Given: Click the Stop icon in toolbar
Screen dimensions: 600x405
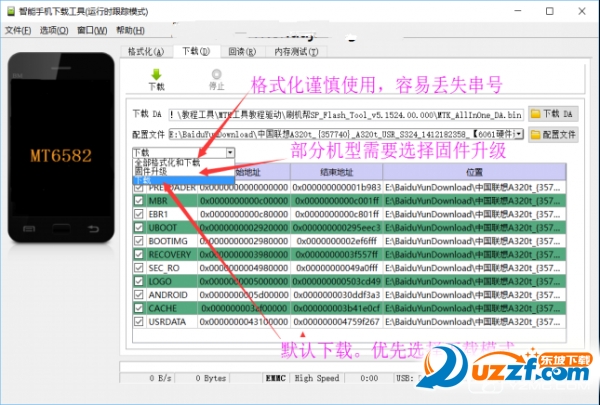Looking at the screenshot, I should pos(217,74).
